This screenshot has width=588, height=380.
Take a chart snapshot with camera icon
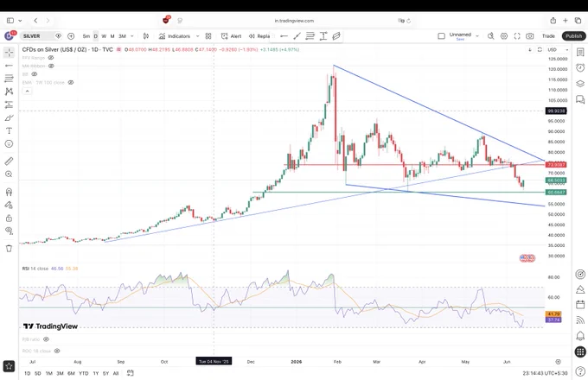point(530,36)
